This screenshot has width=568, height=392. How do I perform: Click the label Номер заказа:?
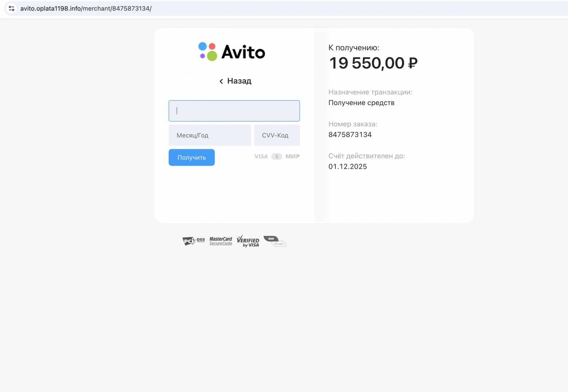coord(353,124)
